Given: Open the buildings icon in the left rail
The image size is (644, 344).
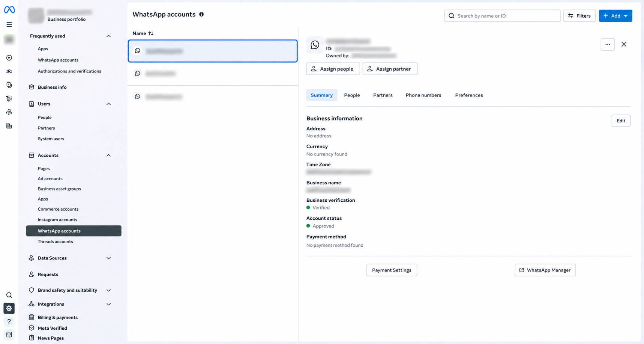Looking at the screenshot, I should (x=9, y=126).
